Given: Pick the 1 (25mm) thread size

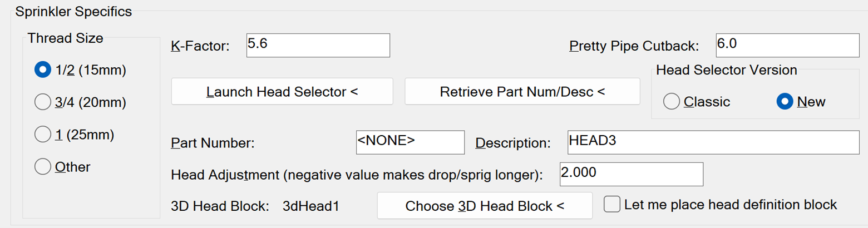Looking at the screenshot, I should coord(43,135).
